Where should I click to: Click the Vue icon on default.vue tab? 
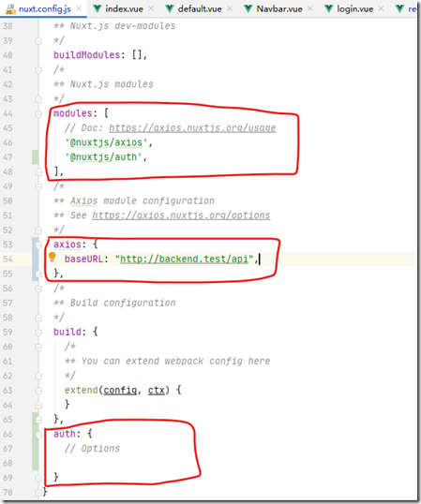point(170,8)
